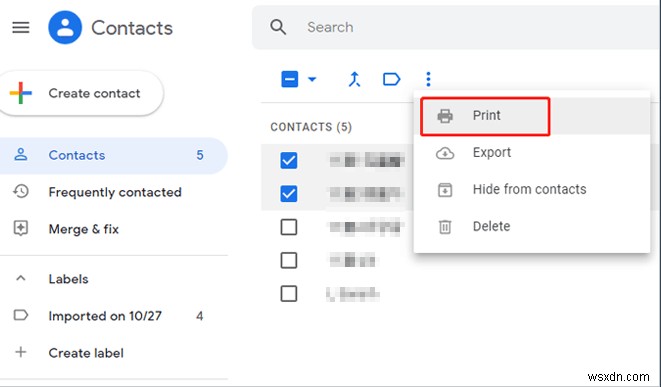
Task: Open Merge & fix in the sidebar
Action: pyautogui.click(x=113, y=229)
